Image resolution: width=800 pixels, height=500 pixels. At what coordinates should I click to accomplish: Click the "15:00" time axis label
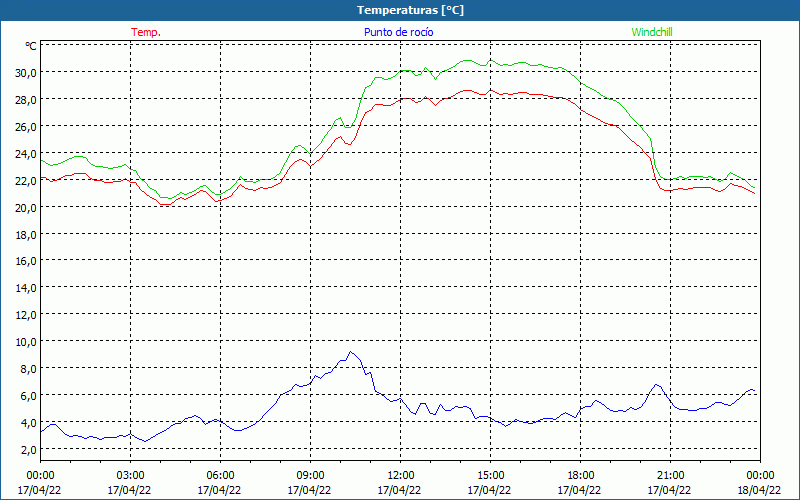490,476
